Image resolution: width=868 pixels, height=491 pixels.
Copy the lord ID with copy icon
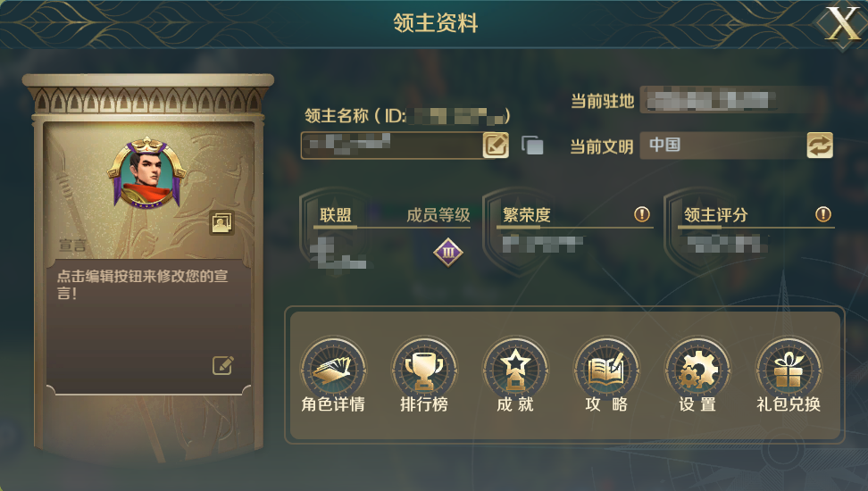click(x=532, y=146)
